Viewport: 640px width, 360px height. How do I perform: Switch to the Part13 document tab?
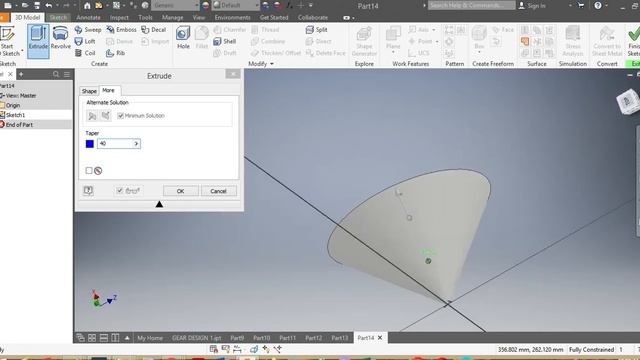(340, 338)
